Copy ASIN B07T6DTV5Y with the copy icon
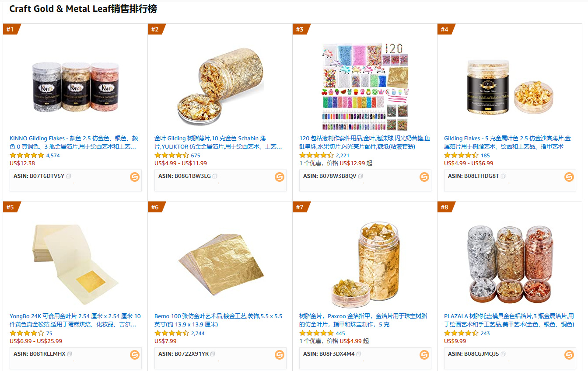This screenshot has height=371, width=588. (69, 176)
